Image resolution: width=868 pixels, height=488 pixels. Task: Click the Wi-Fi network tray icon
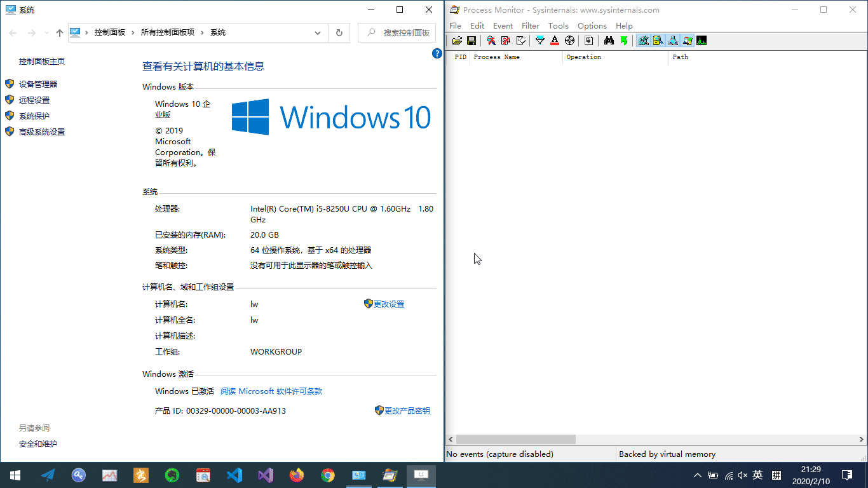point(728,475)
